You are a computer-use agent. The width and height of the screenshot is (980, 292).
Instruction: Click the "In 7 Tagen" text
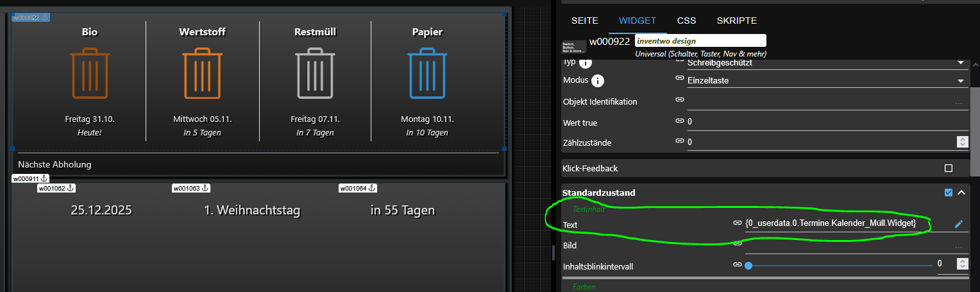(315, 133)
